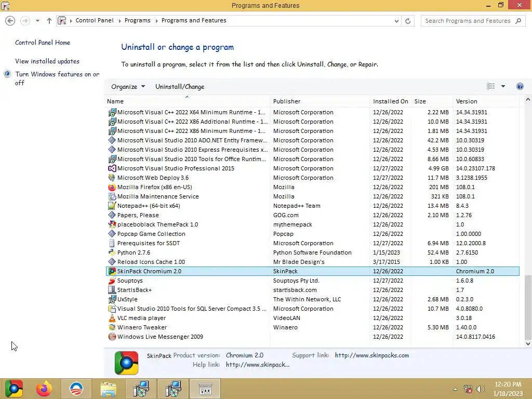Click Mozilla Firefox program icon in list
This screenshot has width=532, height=399.
[x=112, y=187]
